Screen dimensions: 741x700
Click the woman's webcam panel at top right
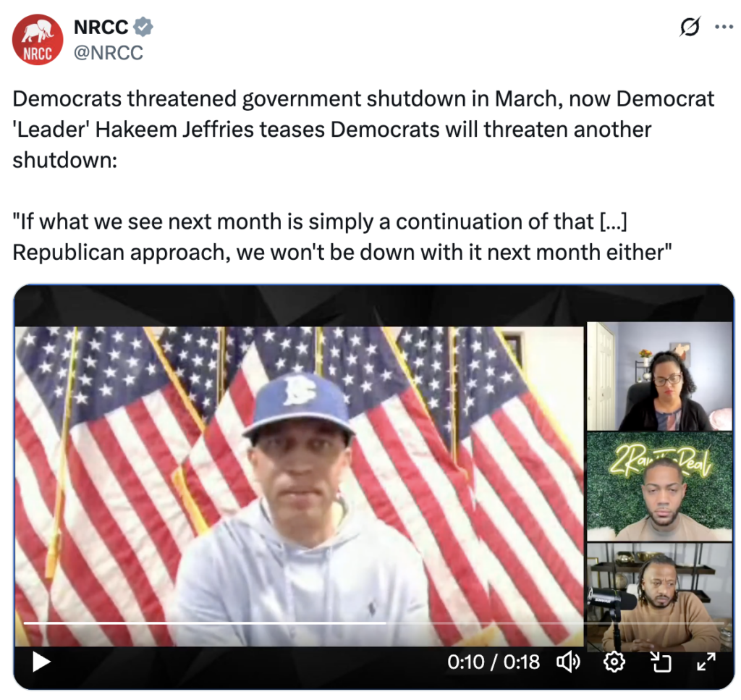click(659, 376)
